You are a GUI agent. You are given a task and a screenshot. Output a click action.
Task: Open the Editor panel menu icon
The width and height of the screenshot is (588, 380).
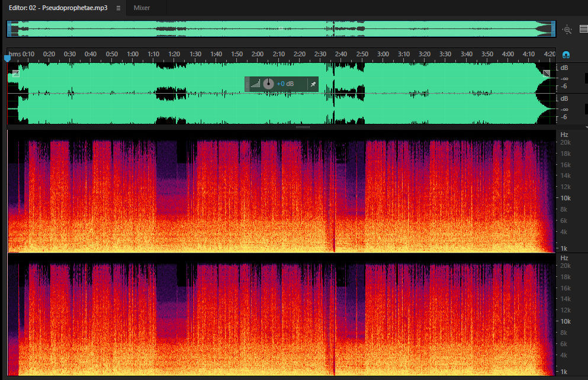coord(118,8)
